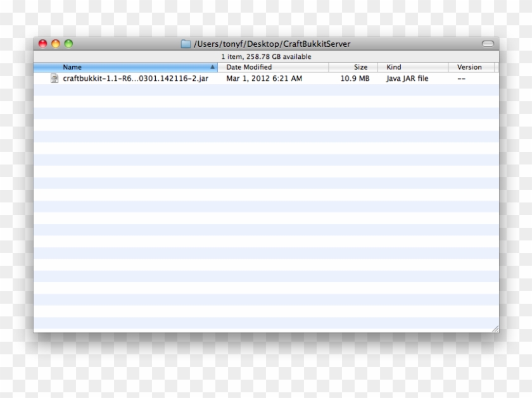
Task: Click the Version column header
Action: tap(469, 67)
